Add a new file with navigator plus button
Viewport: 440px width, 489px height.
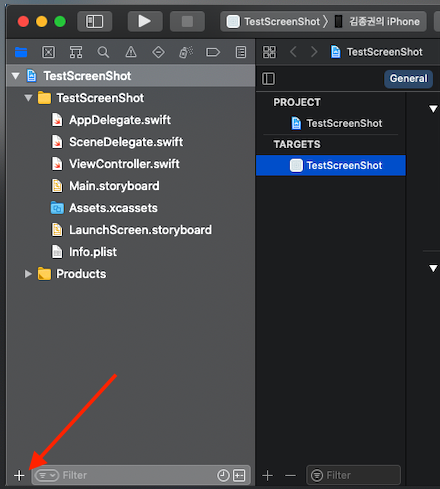point(19,476)
